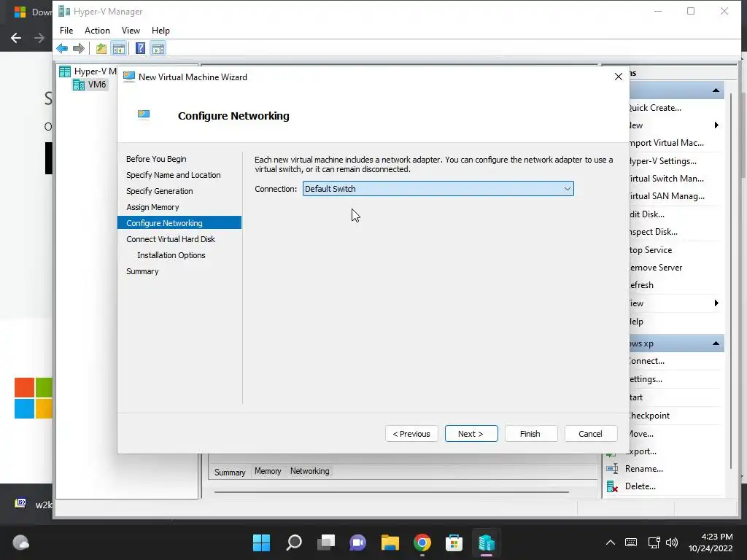Open Hyper-V Settings in Actions pane

click(x=662, y=161)
